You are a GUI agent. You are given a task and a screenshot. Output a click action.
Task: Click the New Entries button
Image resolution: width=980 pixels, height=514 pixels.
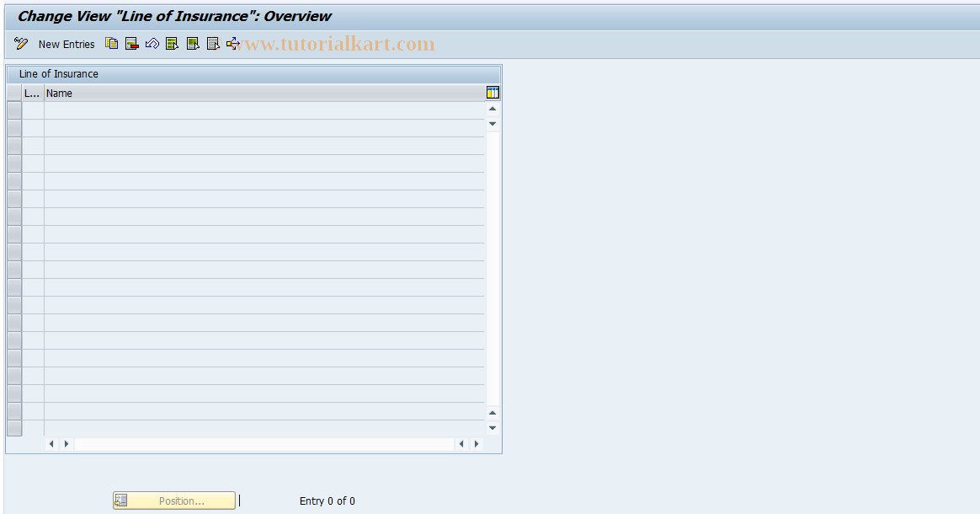coord(67,45)
